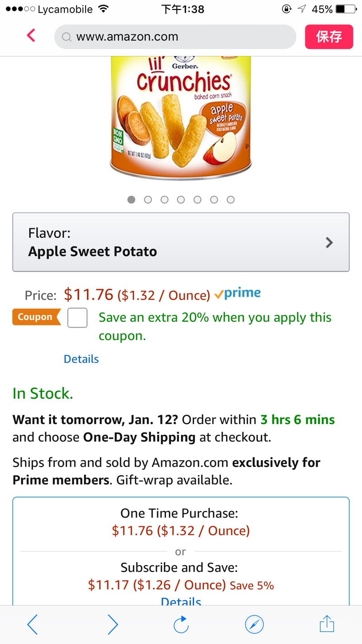Open the coupon Details link
The image size is (362, 644).
(81, 359)
